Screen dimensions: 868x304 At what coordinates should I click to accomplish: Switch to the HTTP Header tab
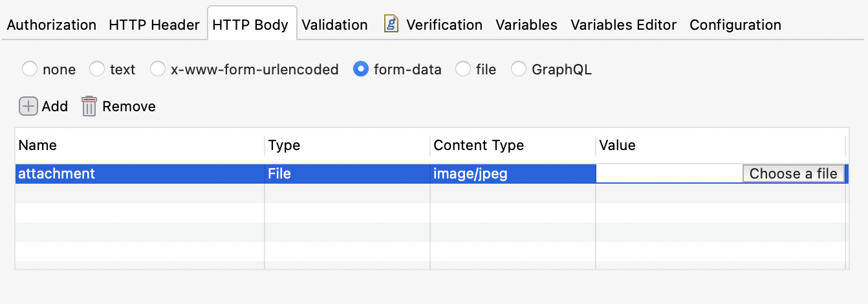(154, 25)
